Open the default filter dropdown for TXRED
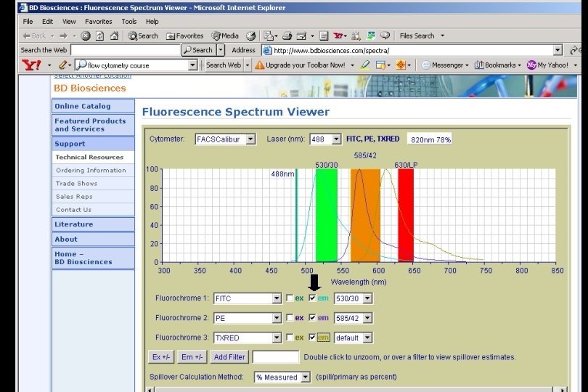Viewport: 588px width, 392px height. tap(354, 338)
